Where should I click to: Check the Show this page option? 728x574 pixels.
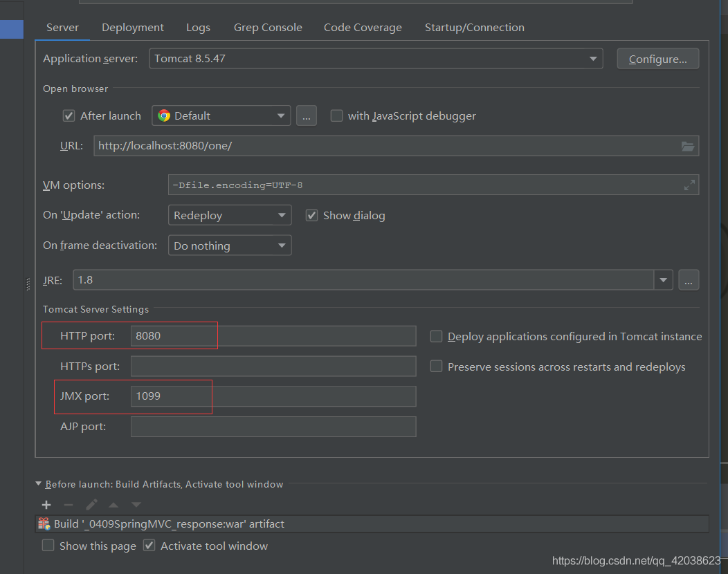[x=48, y=545]
